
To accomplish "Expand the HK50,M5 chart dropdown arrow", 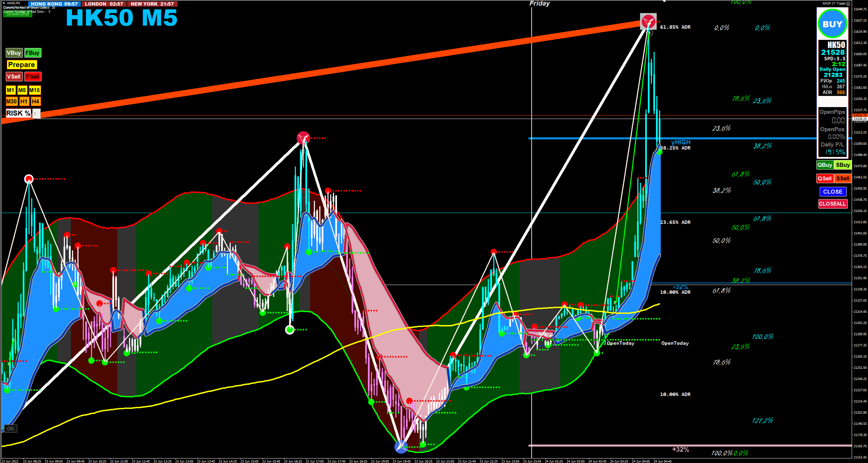I will point(4,3).
